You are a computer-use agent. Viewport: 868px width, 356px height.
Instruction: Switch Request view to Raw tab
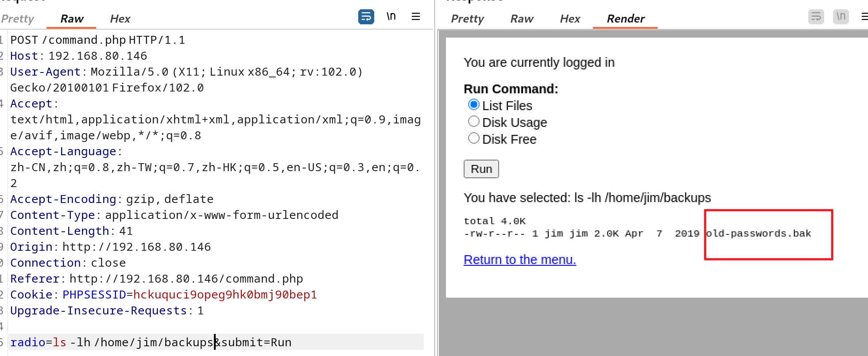(x=72, y=19)
